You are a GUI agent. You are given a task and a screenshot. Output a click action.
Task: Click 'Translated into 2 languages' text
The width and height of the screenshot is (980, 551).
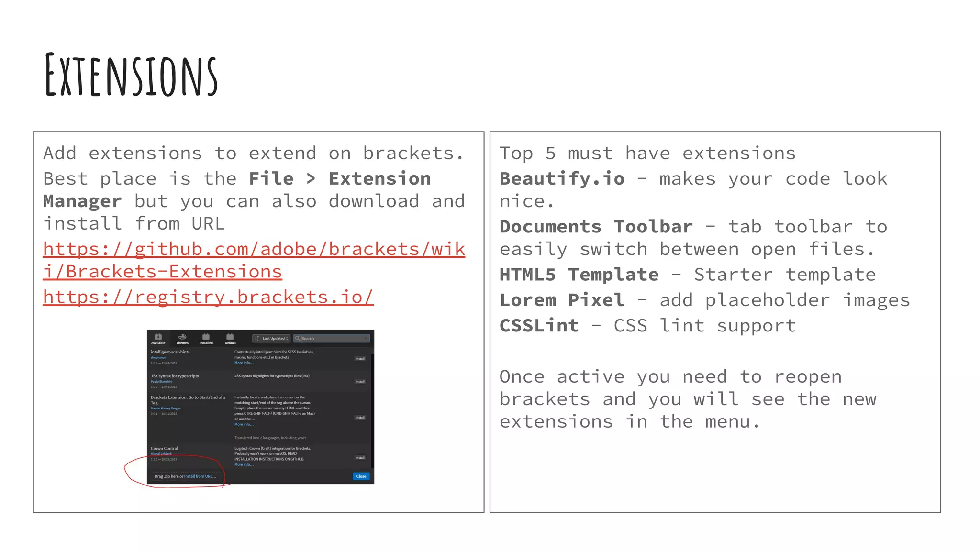point(270,438)
